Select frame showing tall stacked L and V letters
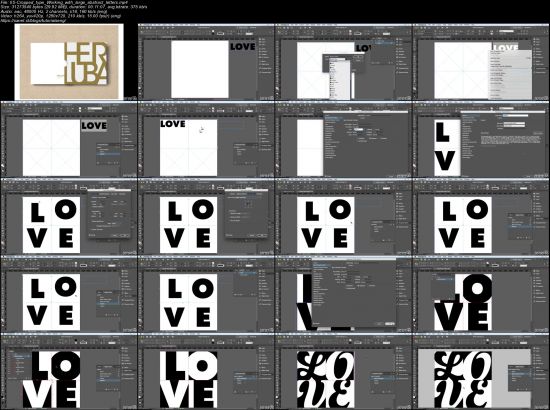Image resolution: width=550 pixels, height=410 pixels. tap(481, 139)
